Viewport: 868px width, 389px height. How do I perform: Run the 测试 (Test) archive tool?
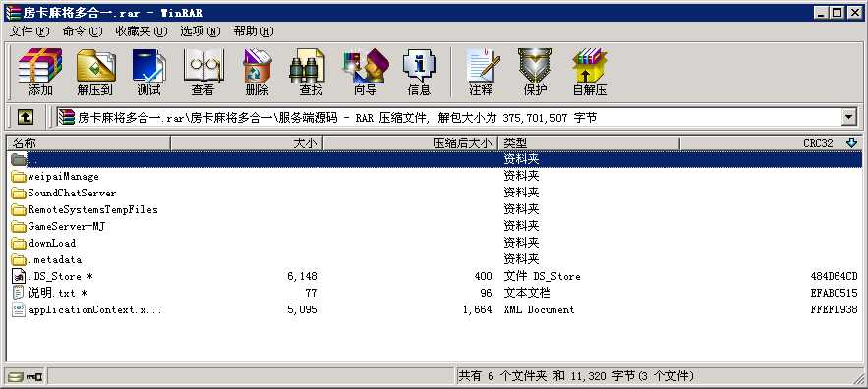coord(148,72)
